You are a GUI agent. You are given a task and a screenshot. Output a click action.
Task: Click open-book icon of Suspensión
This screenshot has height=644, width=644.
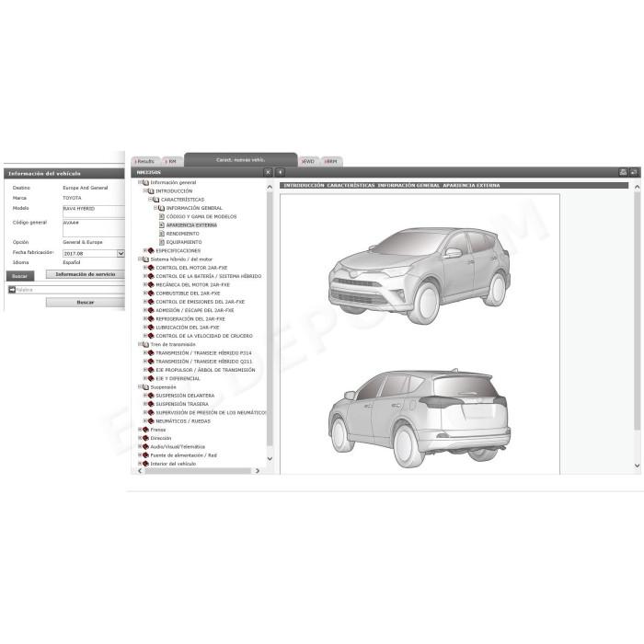[x=145, y=387]
